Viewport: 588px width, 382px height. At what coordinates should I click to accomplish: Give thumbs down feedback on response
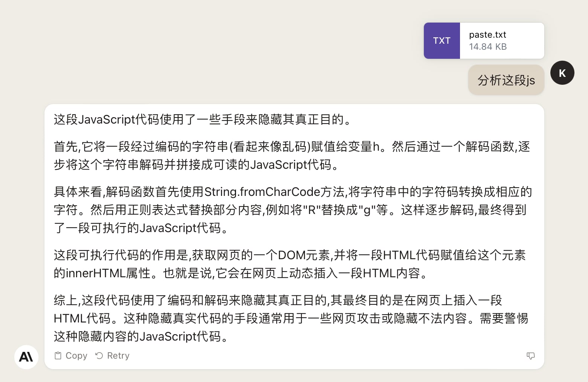531,356
